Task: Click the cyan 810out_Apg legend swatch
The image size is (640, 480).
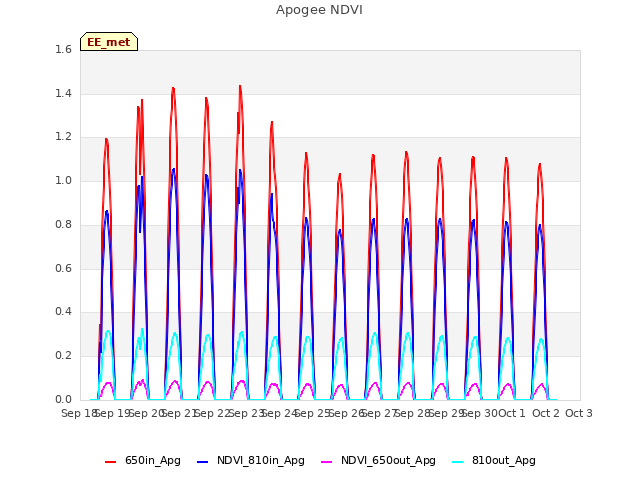Action: click(458, 462)
